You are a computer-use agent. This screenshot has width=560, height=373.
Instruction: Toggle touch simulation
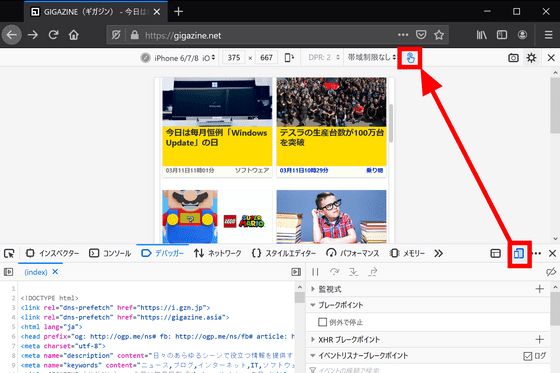(x=410, y=58)
